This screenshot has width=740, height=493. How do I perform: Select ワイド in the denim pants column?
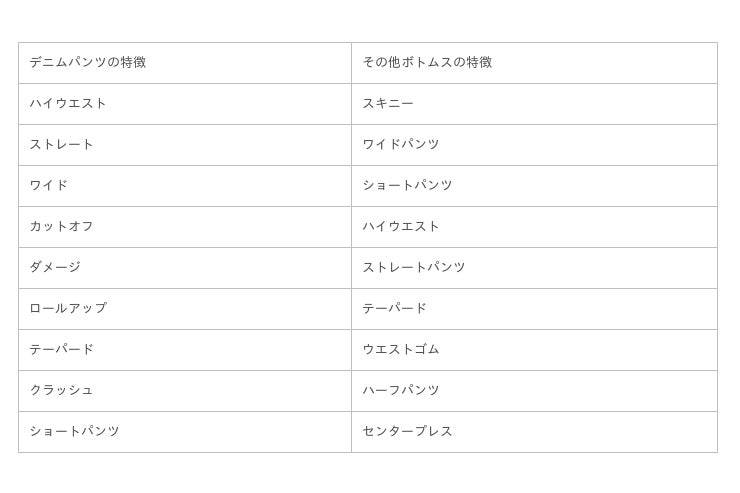click(49, 185)
